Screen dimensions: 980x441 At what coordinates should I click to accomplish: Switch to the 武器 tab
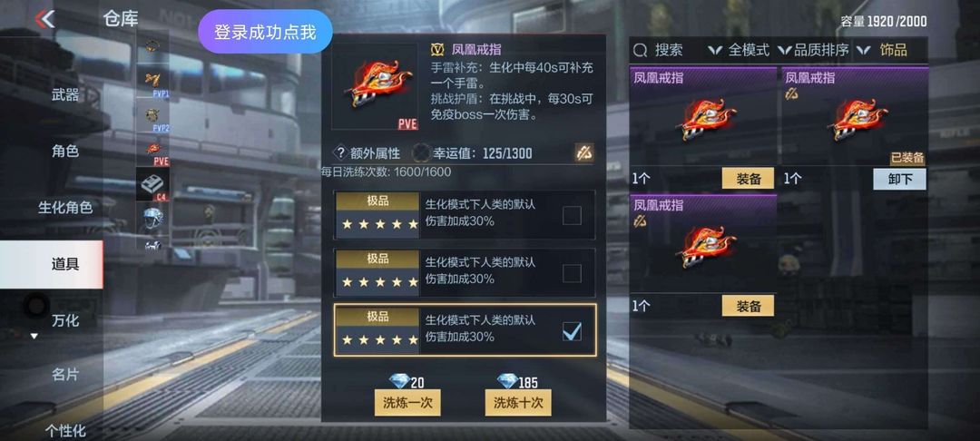(65, 95)
